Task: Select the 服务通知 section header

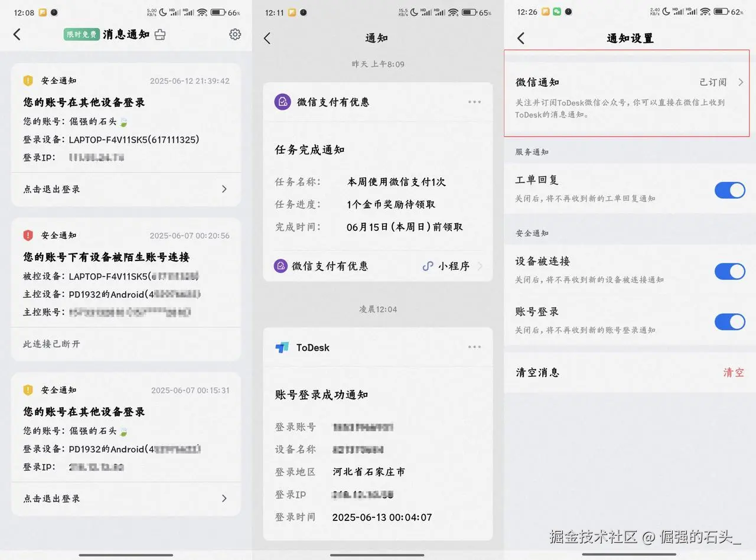Action: tap(532, 152)
